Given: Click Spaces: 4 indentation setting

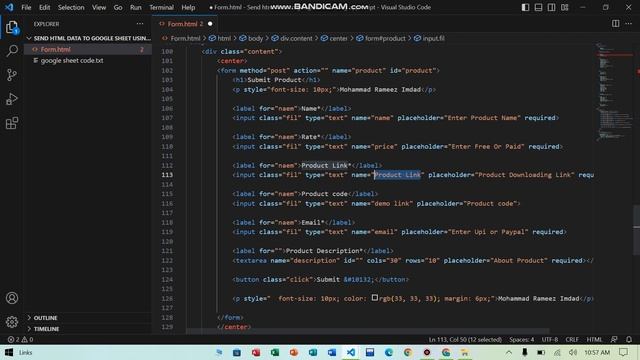Looking at the screenshot, I should coord(521,340).
